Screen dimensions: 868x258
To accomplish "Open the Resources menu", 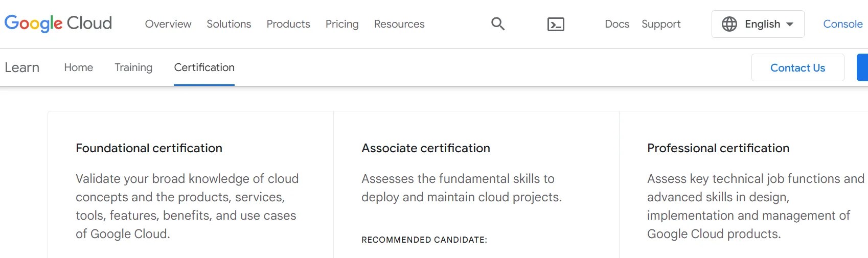I will click(399, 24).
